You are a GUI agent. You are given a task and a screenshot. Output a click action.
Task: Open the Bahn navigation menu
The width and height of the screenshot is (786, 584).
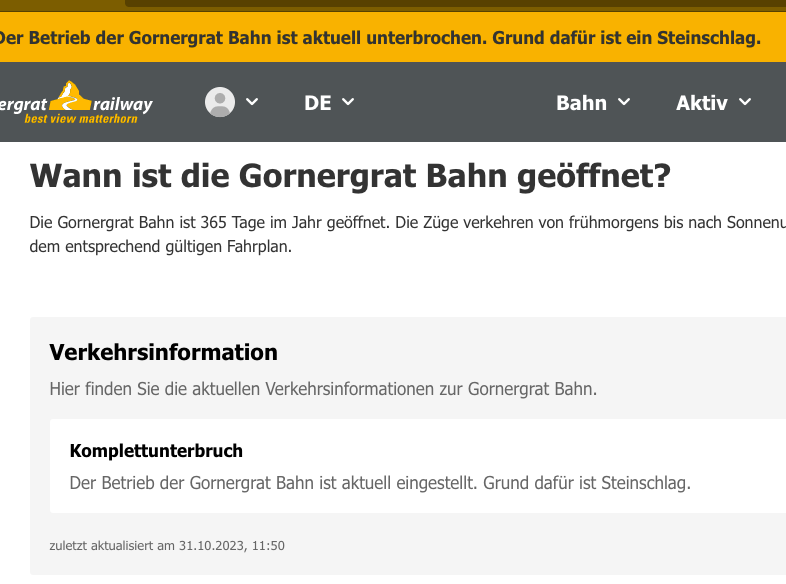(593, 103)
